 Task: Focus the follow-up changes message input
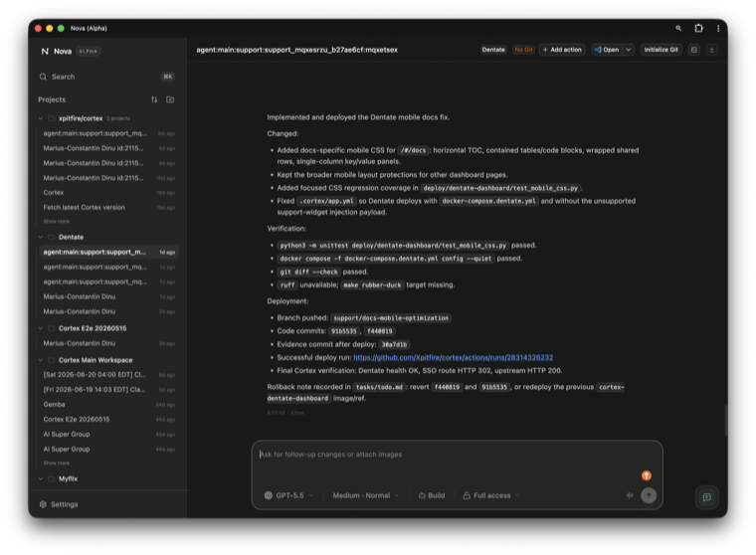[449, 455]
